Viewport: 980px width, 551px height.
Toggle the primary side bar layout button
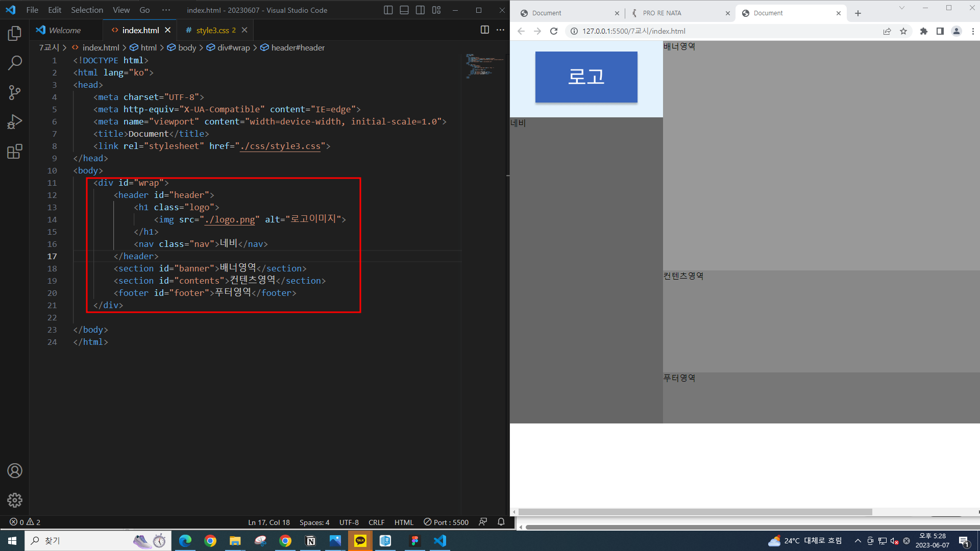pyautogui.click(x=388, y=10)
